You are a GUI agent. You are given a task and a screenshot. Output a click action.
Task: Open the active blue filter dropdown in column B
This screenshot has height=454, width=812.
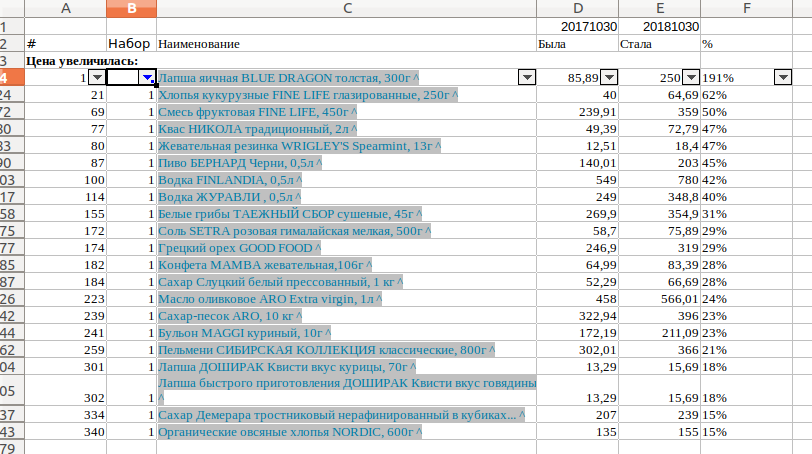(x=148, y=78)
